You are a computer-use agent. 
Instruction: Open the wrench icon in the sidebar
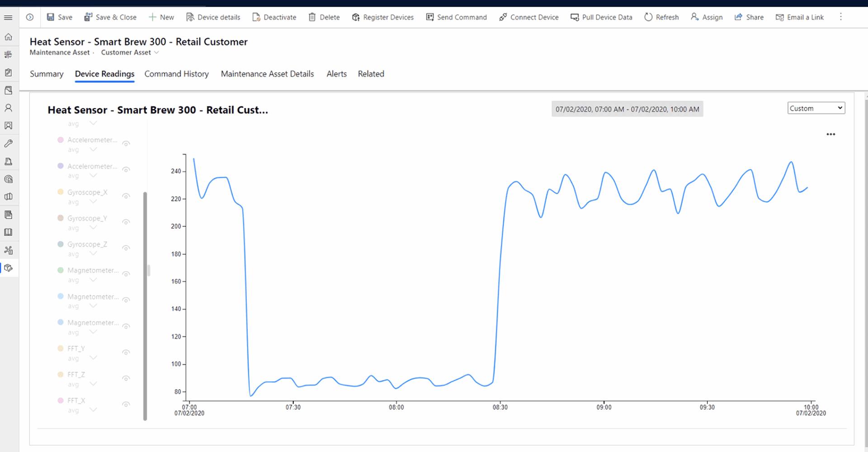pyautogui.click(x=8, y=144)
